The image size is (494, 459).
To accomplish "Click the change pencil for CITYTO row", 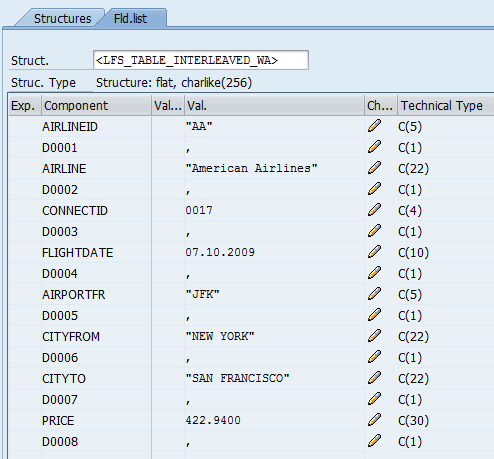I will [374, 378].
